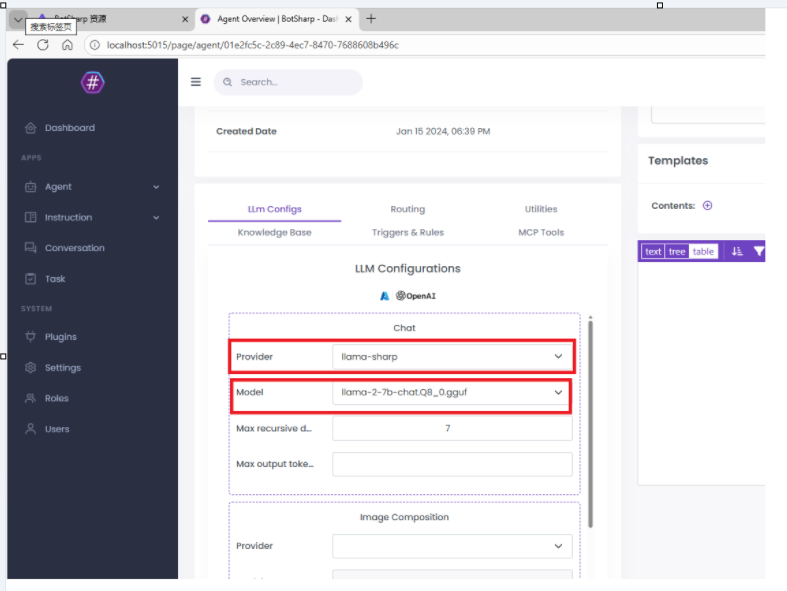
Task: Click the sort icon in JSON editor
Action: (x=737, y=252)
